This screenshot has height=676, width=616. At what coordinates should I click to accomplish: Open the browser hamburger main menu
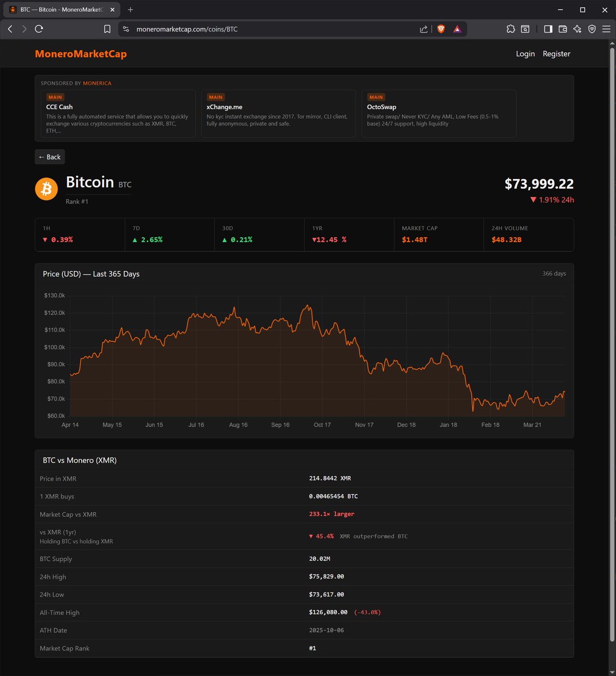(606, 29)
